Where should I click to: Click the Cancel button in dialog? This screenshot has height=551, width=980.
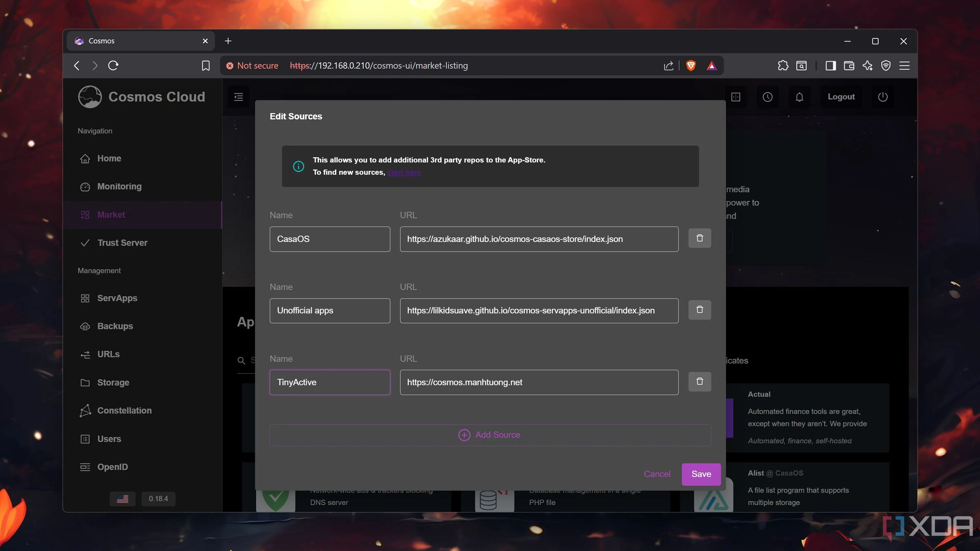pyautogui.click(x=657, y=474)
